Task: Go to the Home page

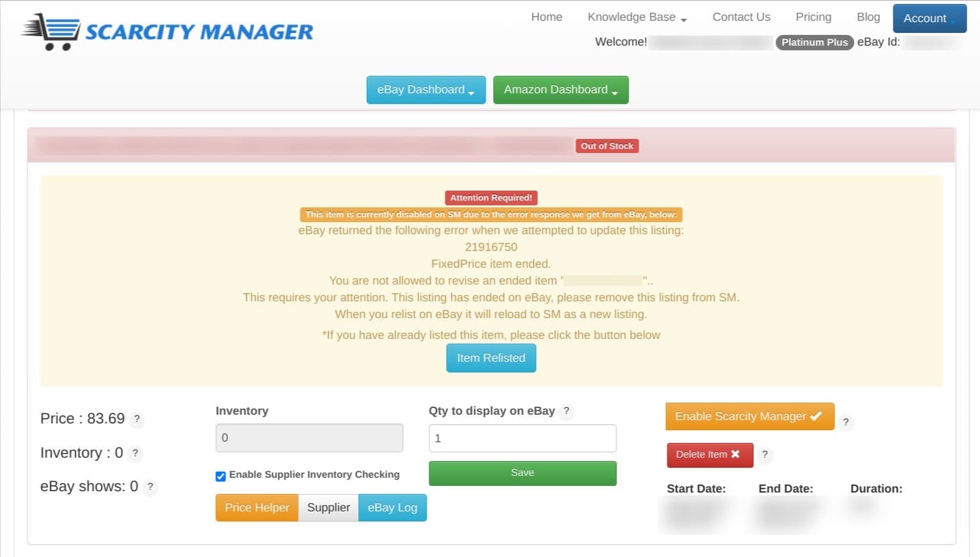Action: [547, 17]
